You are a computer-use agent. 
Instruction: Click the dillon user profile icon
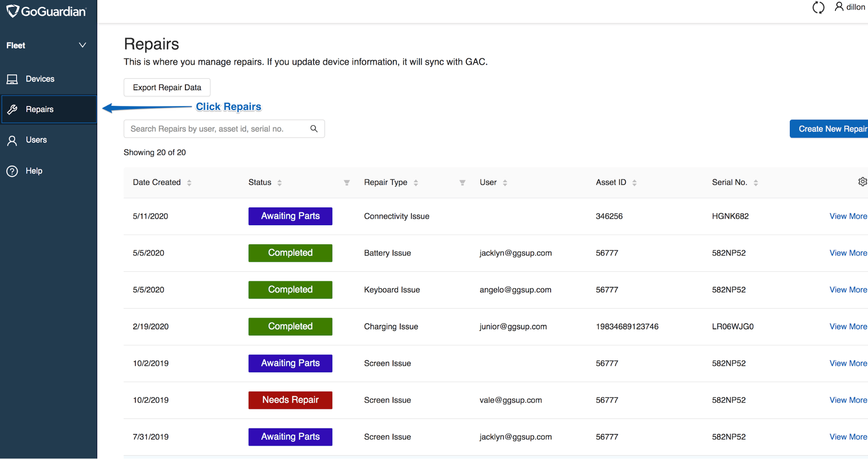click(x=839, y=7)
